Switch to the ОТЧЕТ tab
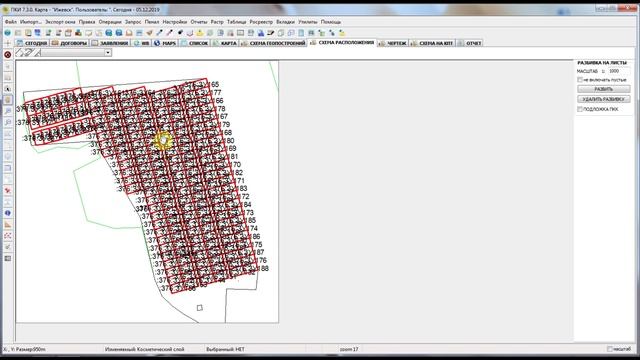The width and height of the screenshot is (640, 360). point(469,43)
